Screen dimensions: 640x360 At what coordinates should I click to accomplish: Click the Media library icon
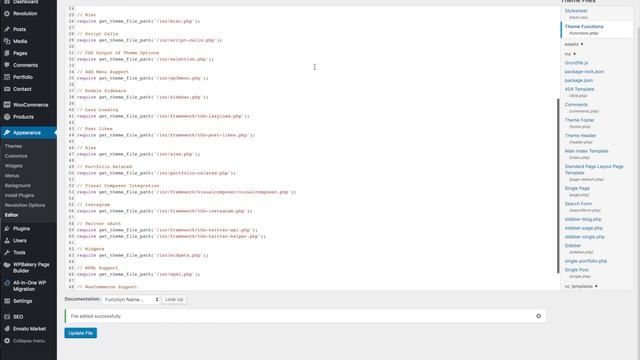tap(7, 41)
